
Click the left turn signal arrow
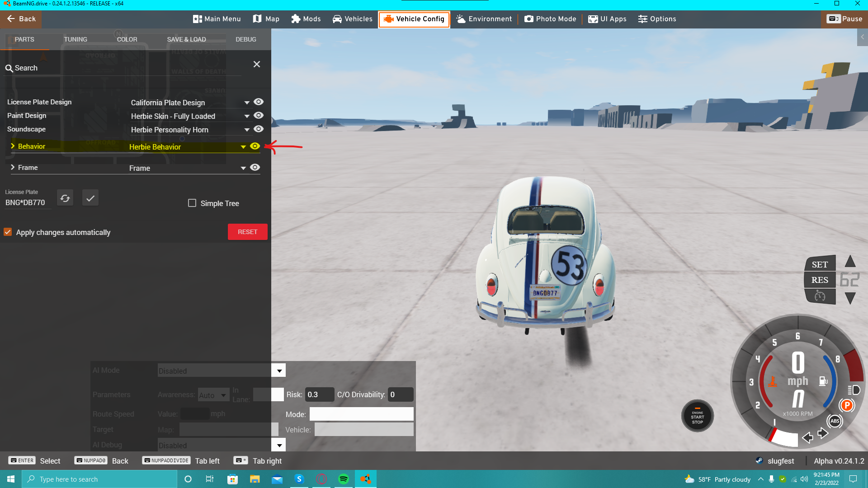807,437
